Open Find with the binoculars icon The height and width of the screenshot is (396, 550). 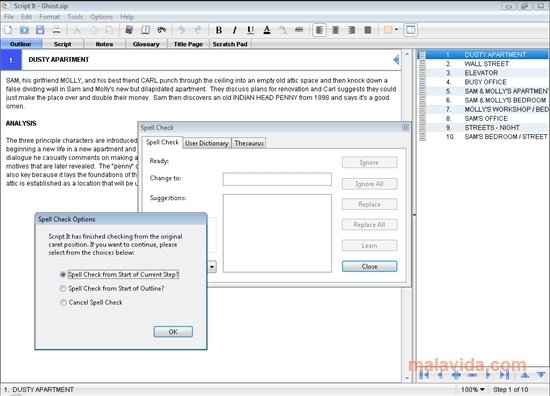(161, 30)
